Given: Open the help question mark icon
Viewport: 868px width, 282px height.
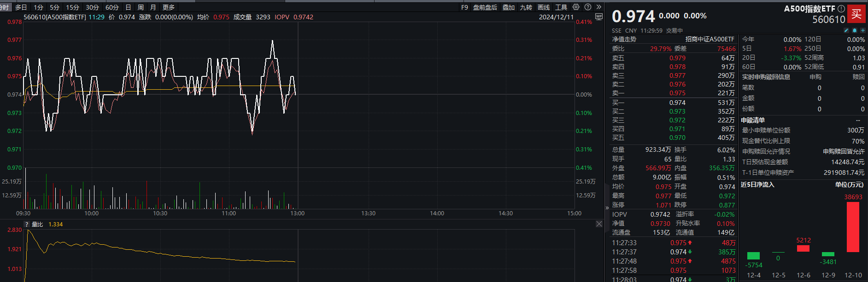Looking at the screenshot, I should tap(588, 7).
